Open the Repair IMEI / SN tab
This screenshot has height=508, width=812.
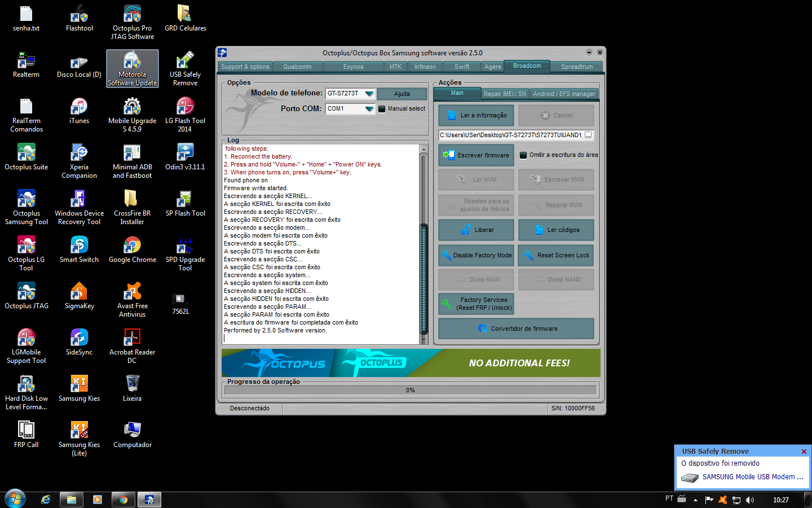505,94
